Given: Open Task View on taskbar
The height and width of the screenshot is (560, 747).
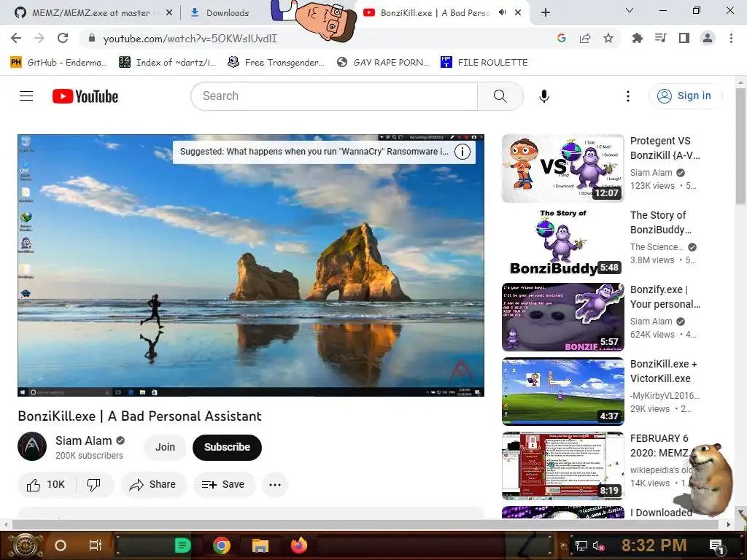Looking at the screenshot, I should 96,545.
